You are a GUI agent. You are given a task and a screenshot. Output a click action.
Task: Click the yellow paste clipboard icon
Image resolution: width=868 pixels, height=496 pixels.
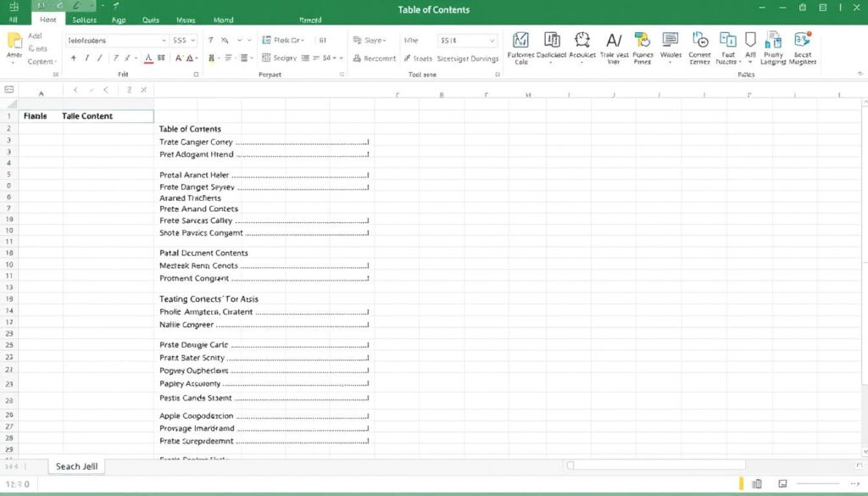coord(14,41)
